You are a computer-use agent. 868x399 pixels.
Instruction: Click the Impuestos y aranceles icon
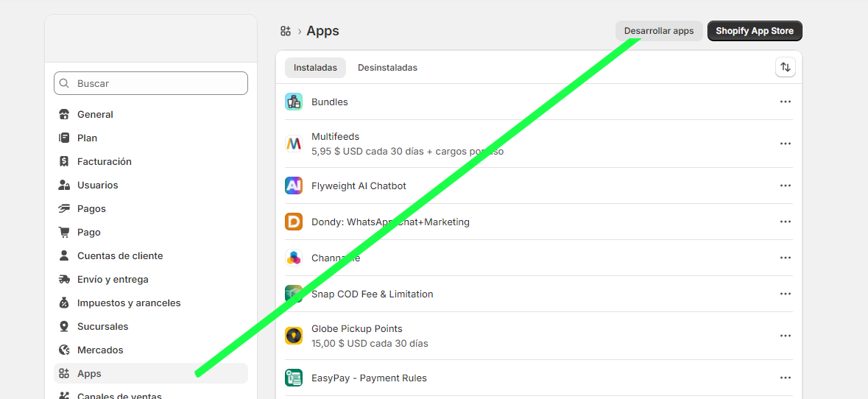[64, 303]
